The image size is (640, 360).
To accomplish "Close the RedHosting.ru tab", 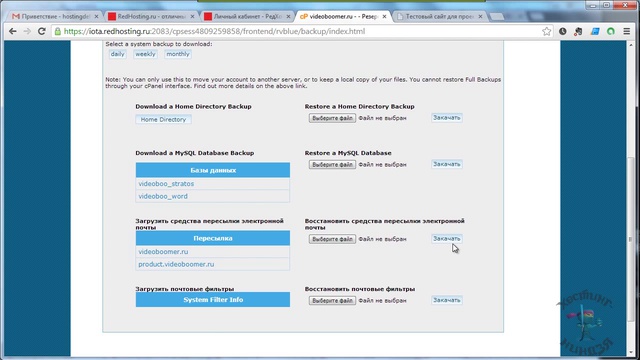I will [192, 16].
